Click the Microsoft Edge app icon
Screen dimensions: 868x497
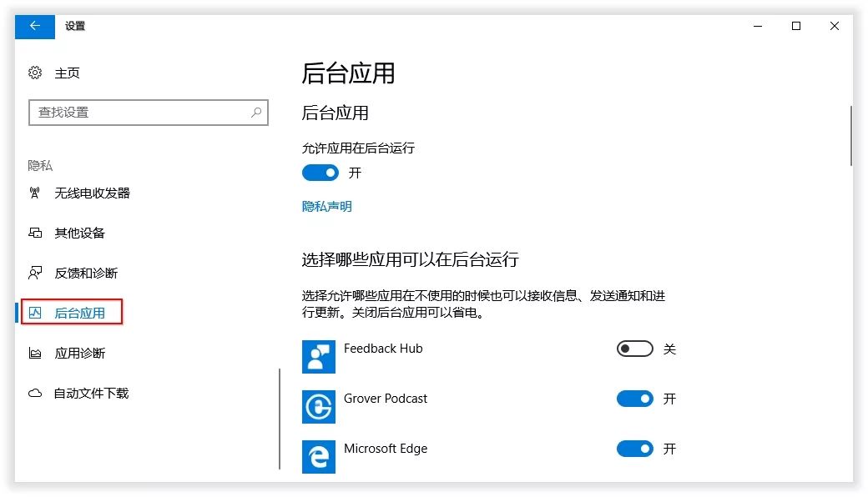tap(318, 456)
